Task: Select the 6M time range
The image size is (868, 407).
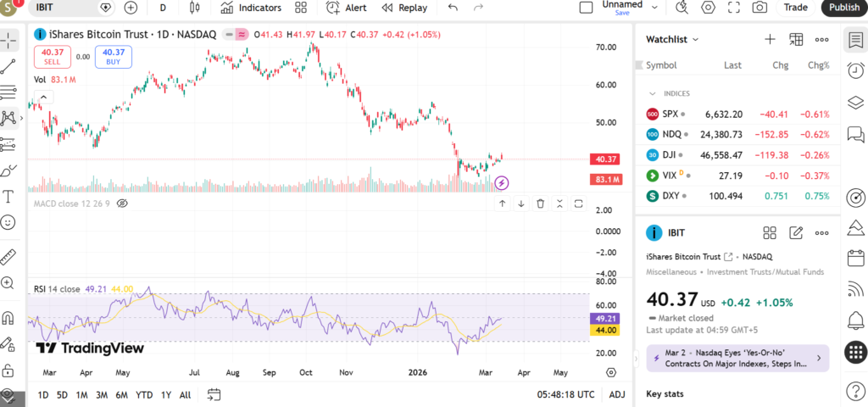Action: pyautogui.click(x=121, y=394)
